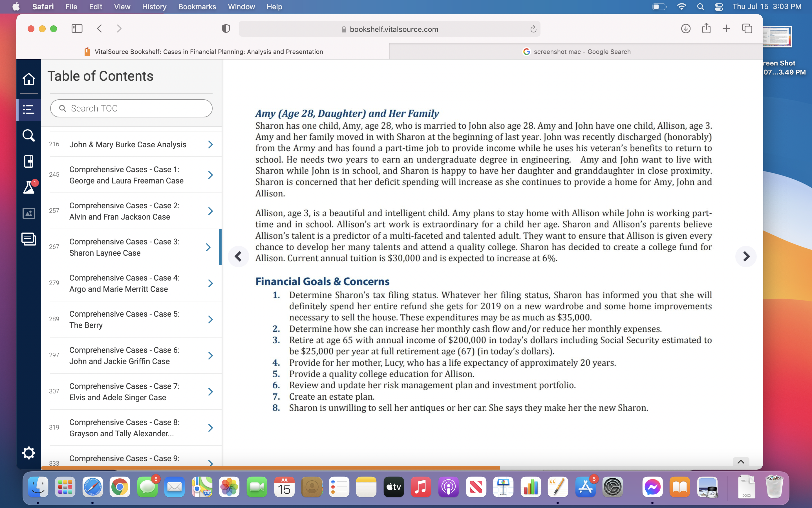
Task: Open the reader settings gear icon
Action: point(28,453)
